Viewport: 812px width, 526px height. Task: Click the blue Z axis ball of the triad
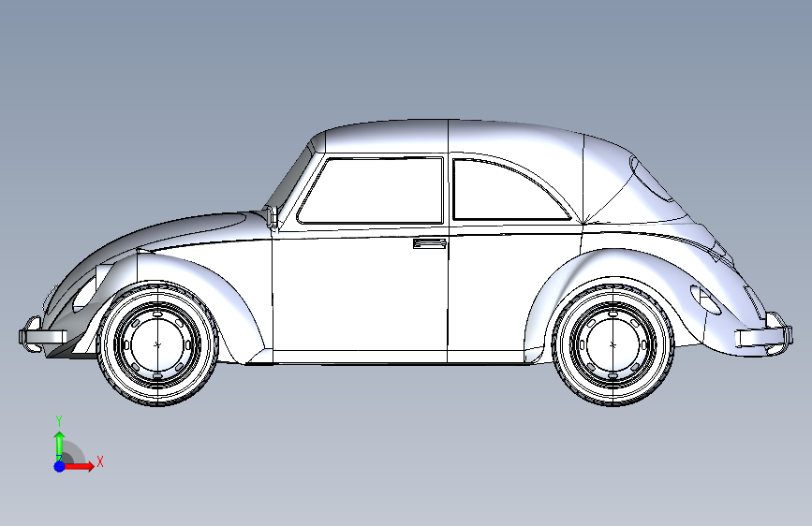59,466
